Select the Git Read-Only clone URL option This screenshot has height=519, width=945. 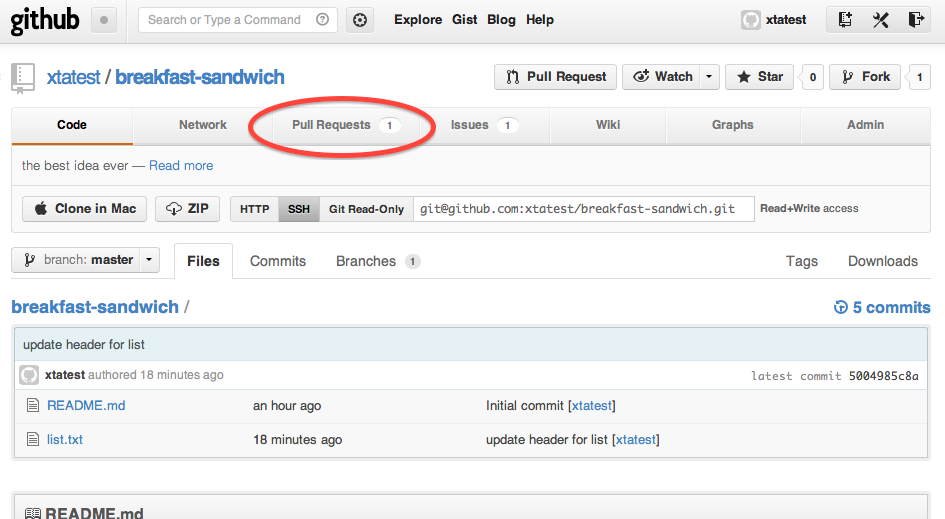pyautogui.click(x=366, y=209)
